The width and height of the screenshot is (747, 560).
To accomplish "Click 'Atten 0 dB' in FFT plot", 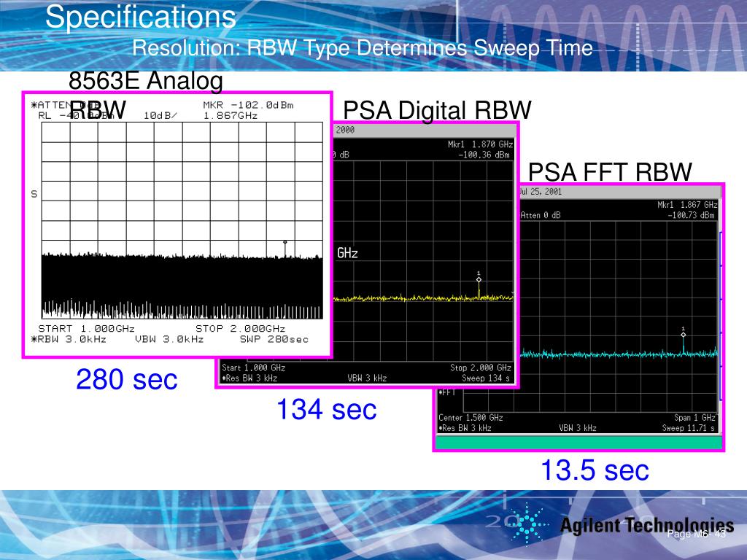I will pos(541,215).
